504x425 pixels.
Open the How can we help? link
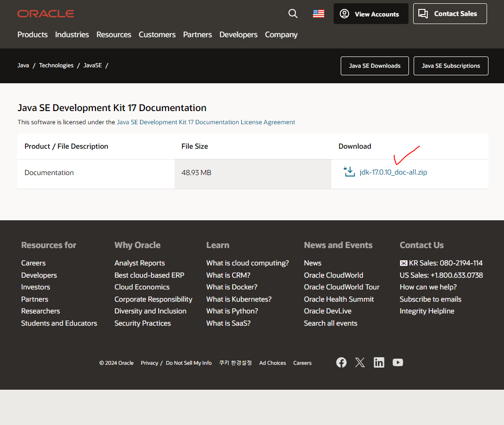(428, 287)
